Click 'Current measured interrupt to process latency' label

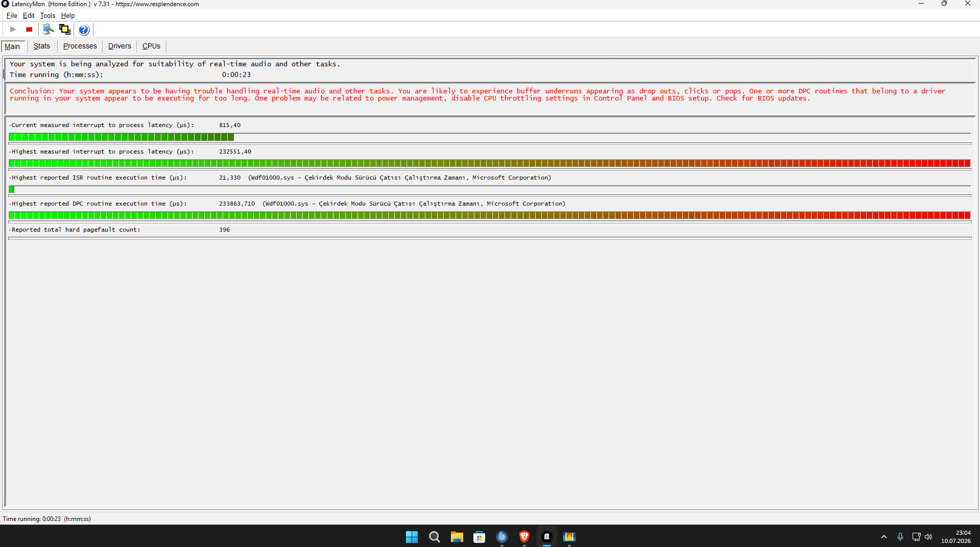tap(103, 125)
